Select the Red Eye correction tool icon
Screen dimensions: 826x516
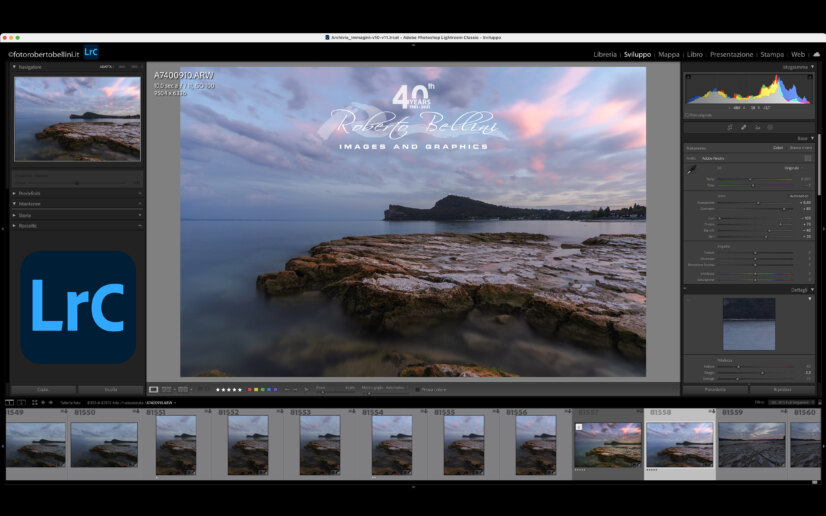point(758,127)
